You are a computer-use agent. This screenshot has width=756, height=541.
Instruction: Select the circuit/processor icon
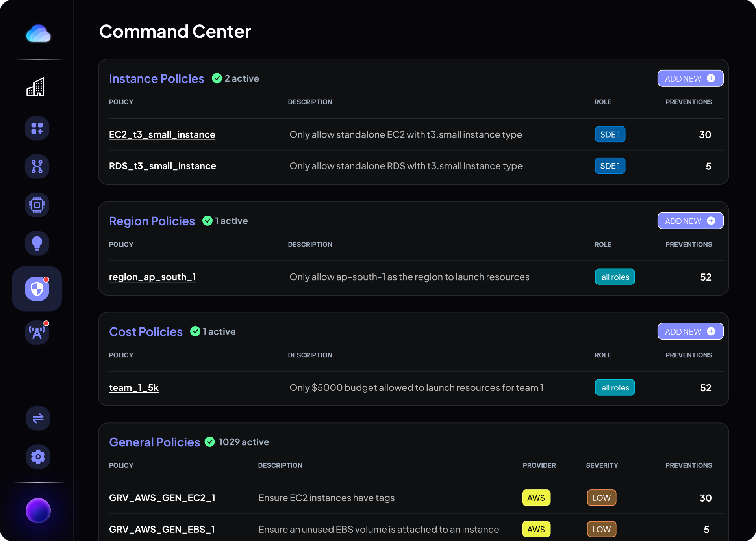[37, 204]
